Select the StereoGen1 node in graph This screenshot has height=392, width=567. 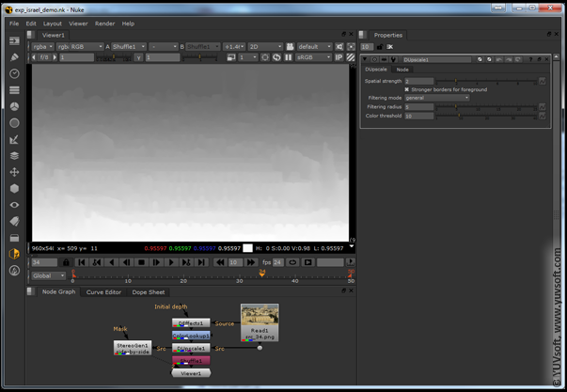133,348
